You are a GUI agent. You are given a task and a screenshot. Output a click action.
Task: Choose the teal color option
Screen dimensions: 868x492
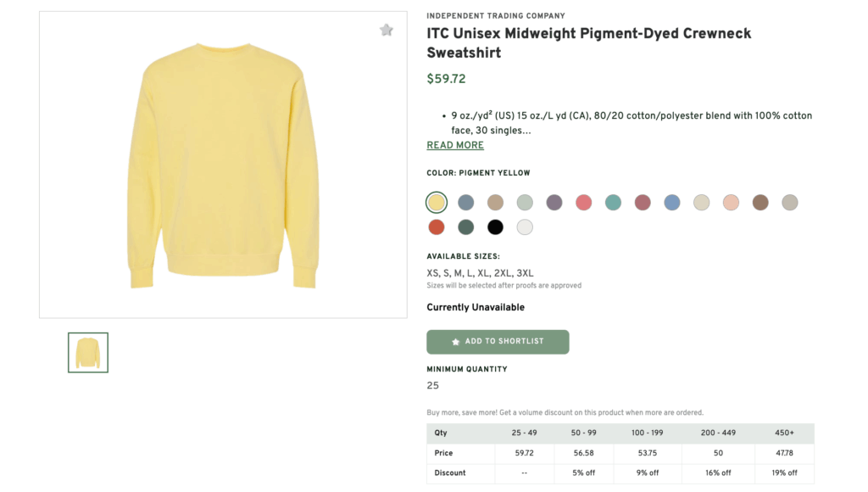click(x=613, y=202)
